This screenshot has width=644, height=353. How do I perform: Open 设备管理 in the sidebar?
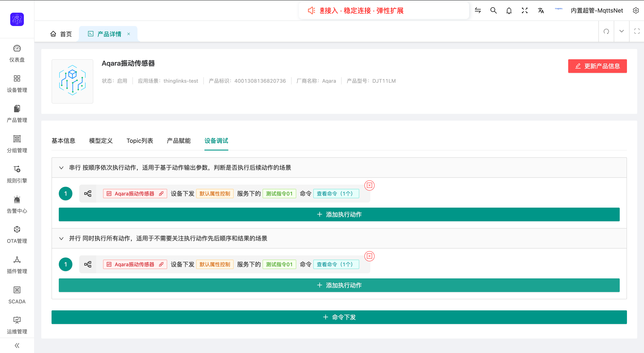[x=17, y=84]
